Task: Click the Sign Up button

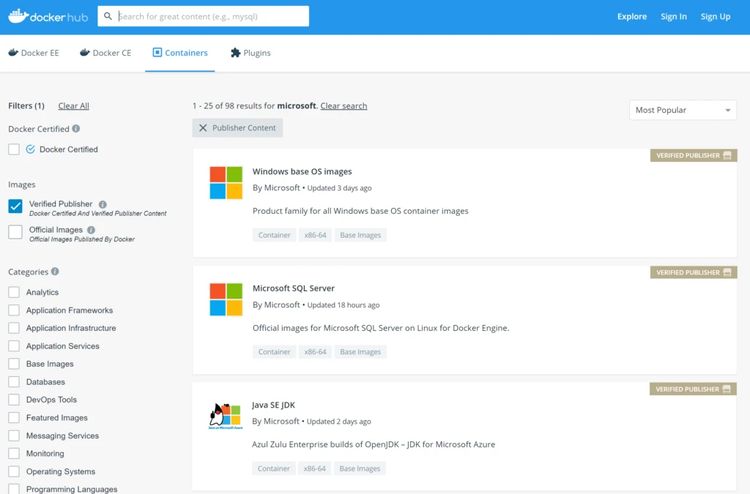Action: click(x=715, y=17)
